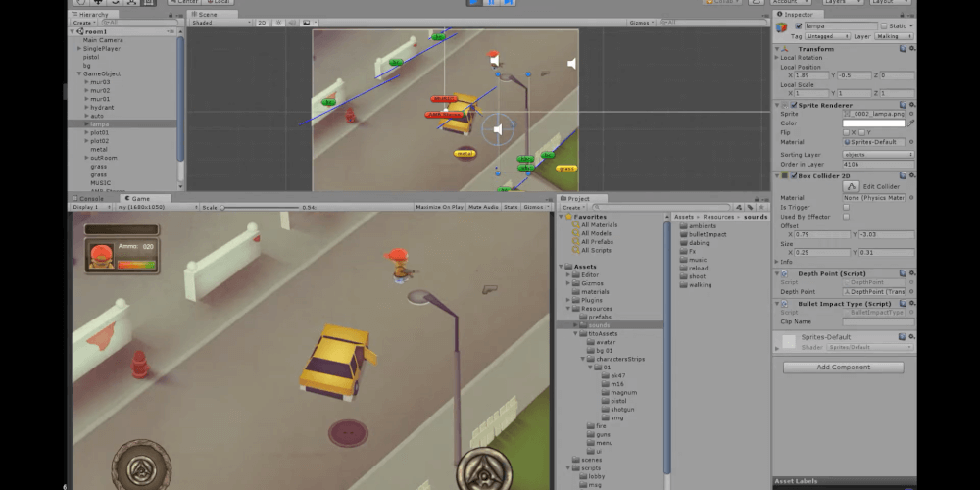This screenshot has width=980, height=490.
Task: Toggle 2D view mode in Scene
Action: point(262,22)
